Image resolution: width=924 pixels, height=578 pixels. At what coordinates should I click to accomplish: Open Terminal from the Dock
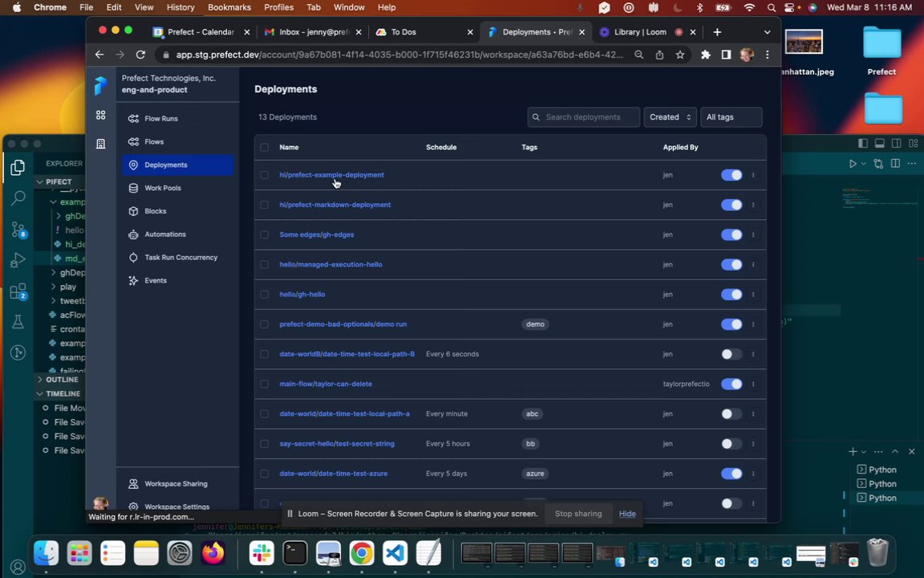pos(294,552)
